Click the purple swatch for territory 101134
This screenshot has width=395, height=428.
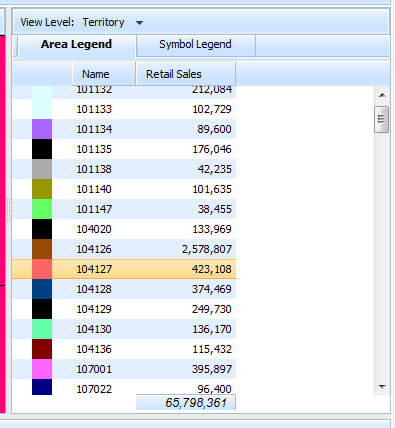tap(42, 129)
